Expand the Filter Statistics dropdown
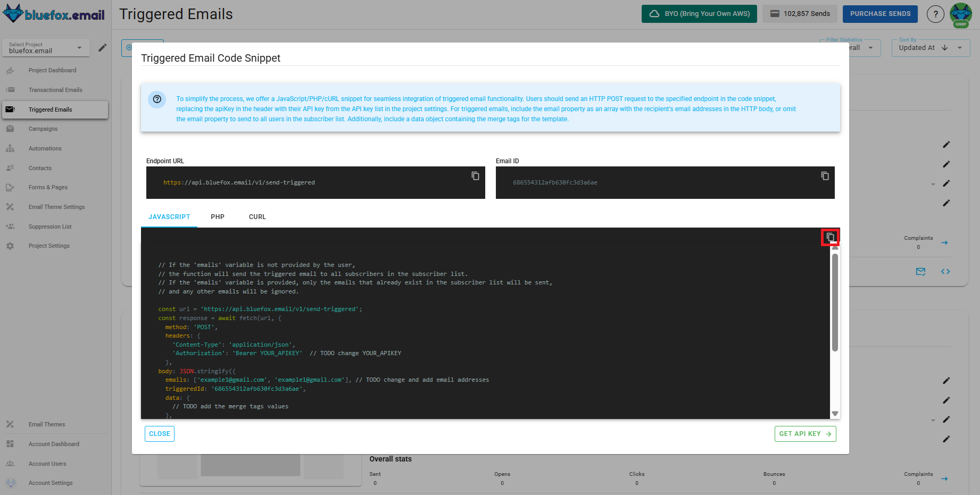Screen dimensions: 980x495 870,47
